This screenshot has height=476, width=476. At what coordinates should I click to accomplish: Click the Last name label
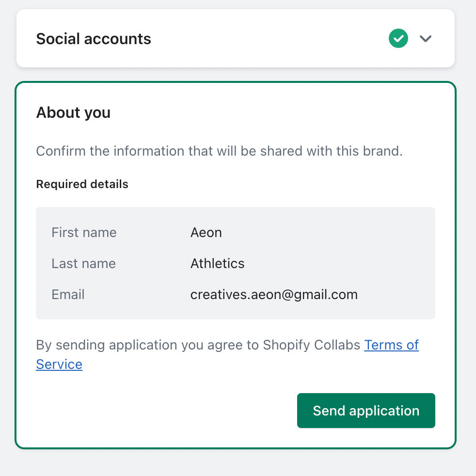[83, 264]
